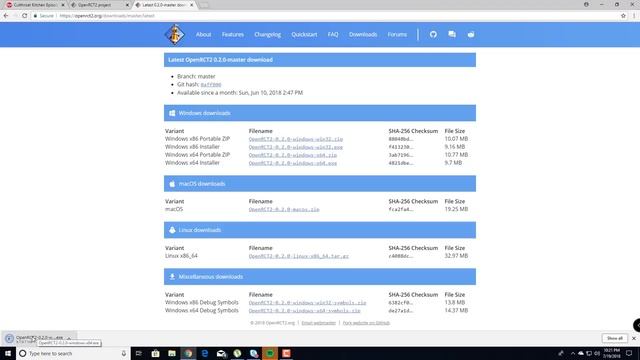
Task: Click the browser address bar URL
Action: point(107,16)
